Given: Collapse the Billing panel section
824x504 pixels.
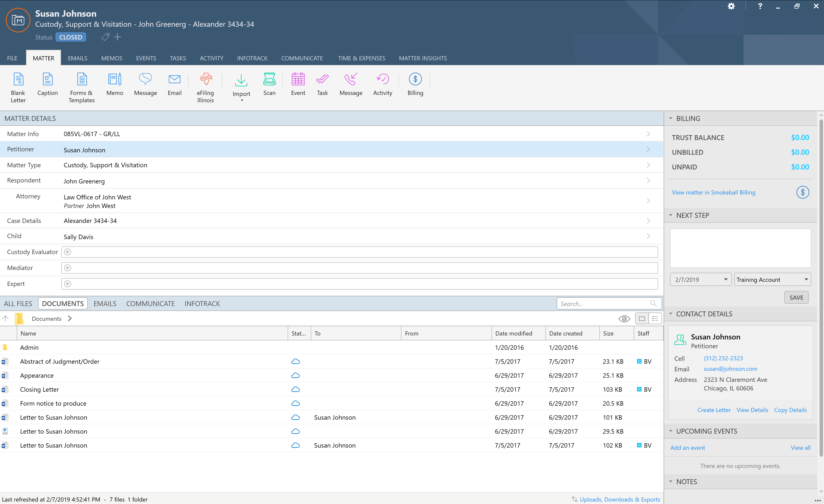Looking at the screenshot, I should 670,118.
